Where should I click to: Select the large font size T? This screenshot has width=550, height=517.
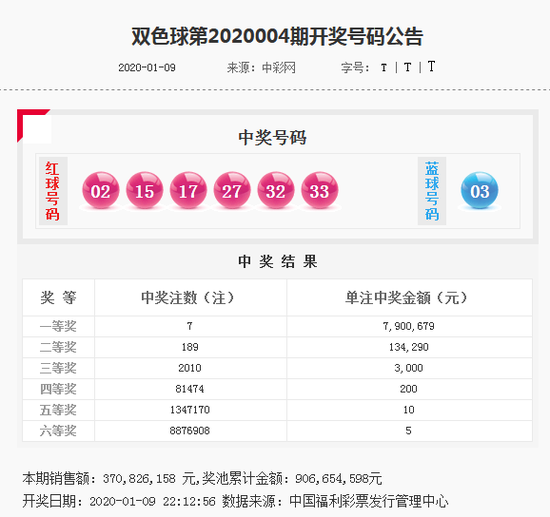(431, 66)
